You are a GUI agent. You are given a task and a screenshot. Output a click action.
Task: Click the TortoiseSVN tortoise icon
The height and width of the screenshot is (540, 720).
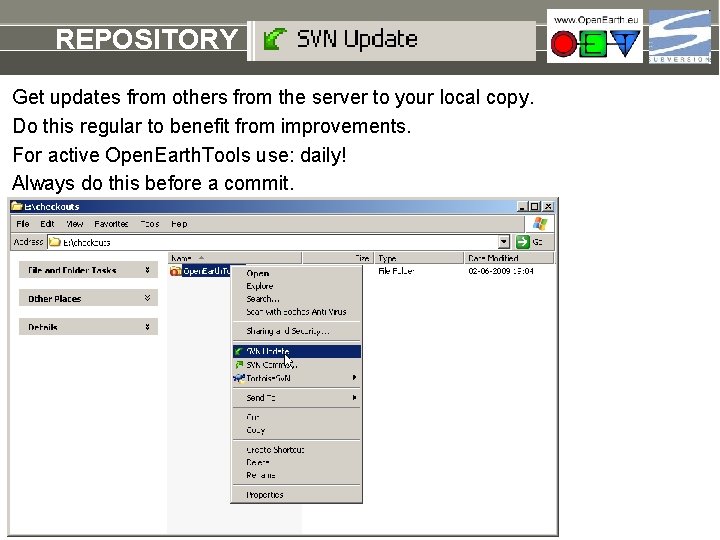pyautogui.click(x=239, y=378)
